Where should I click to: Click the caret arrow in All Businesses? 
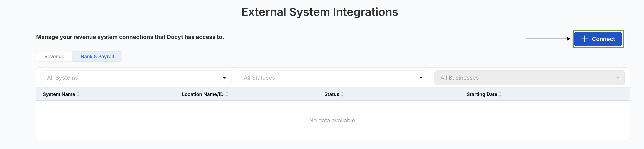618,78
